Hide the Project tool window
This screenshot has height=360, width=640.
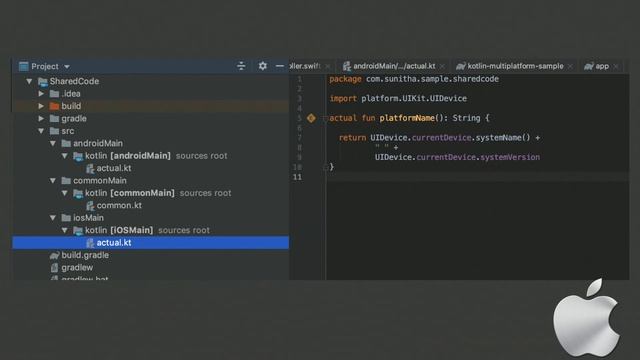[x=280, y=66]
